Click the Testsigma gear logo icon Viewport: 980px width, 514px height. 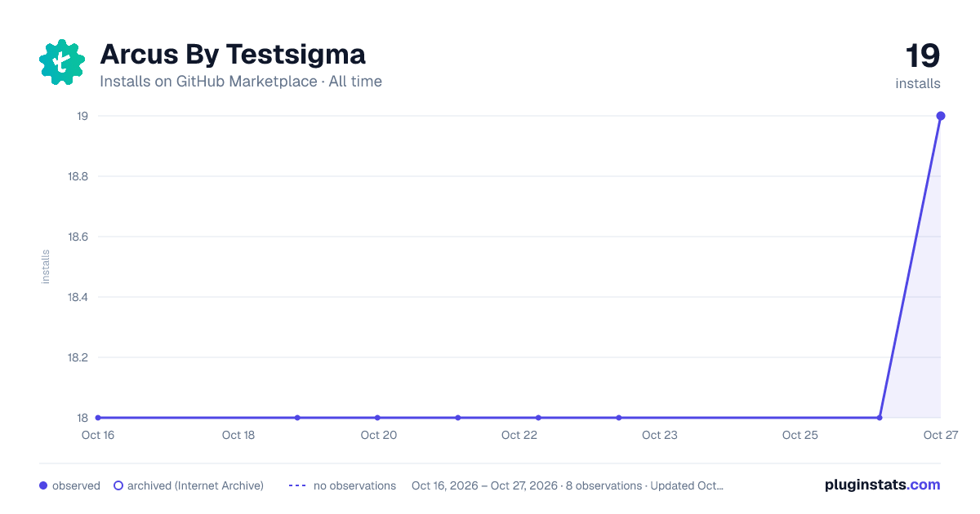pos(62,62)
